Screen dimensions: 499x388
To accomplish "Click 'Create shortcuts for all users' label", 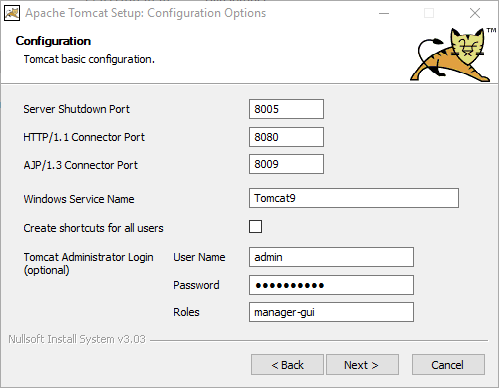I will click(x=93, y=228).
